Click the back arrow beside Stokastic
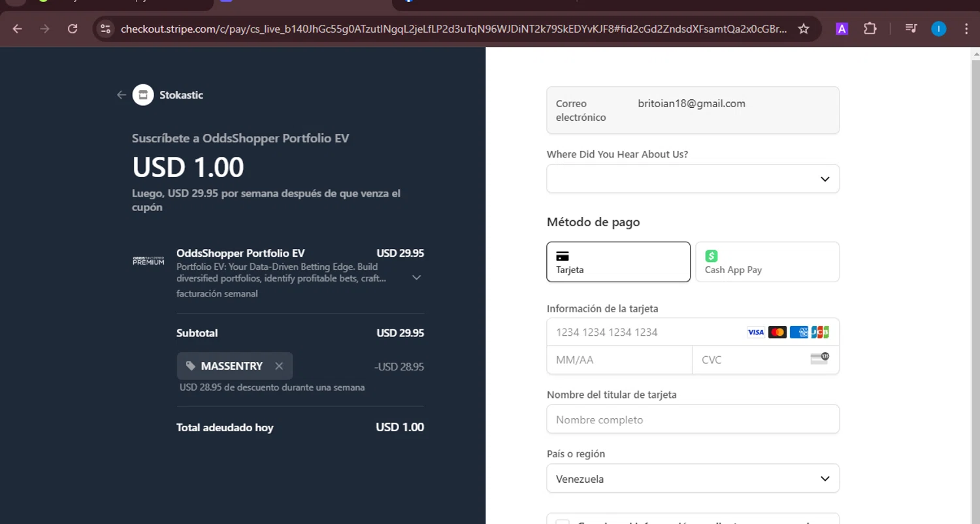 [x=121, y=95]
